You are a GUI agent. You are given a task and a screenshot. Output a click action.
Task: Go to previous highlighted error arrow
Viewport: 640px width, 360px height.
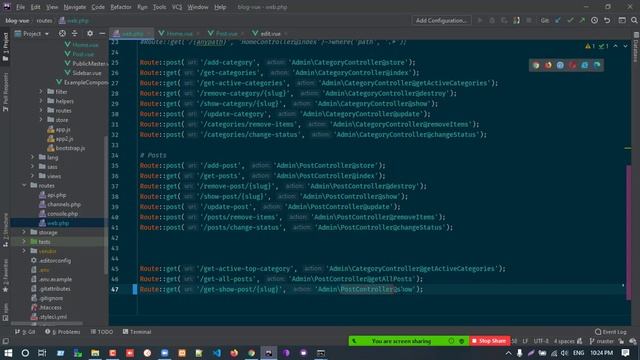coord(616,46)
